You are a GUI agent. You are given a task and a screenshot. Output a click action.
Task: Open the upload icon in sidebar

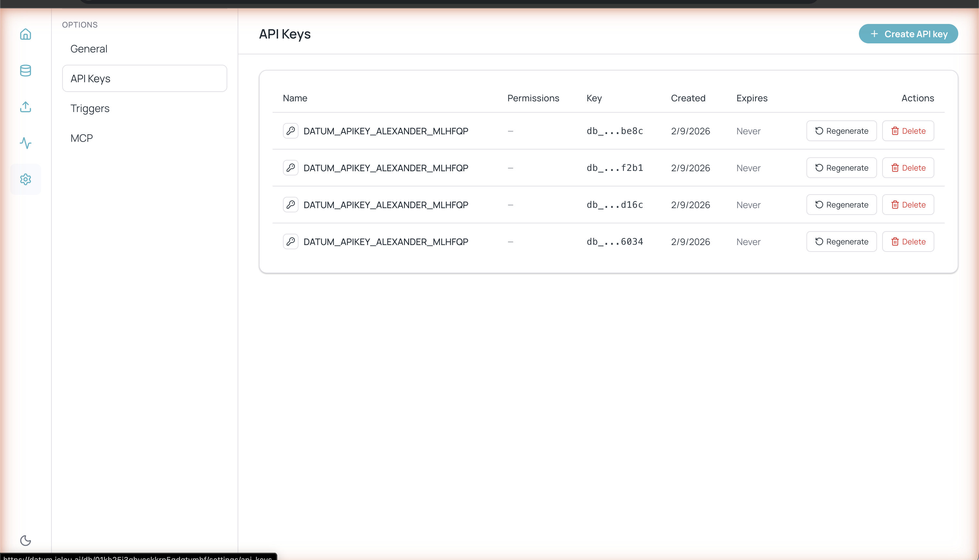click(25, 107)
